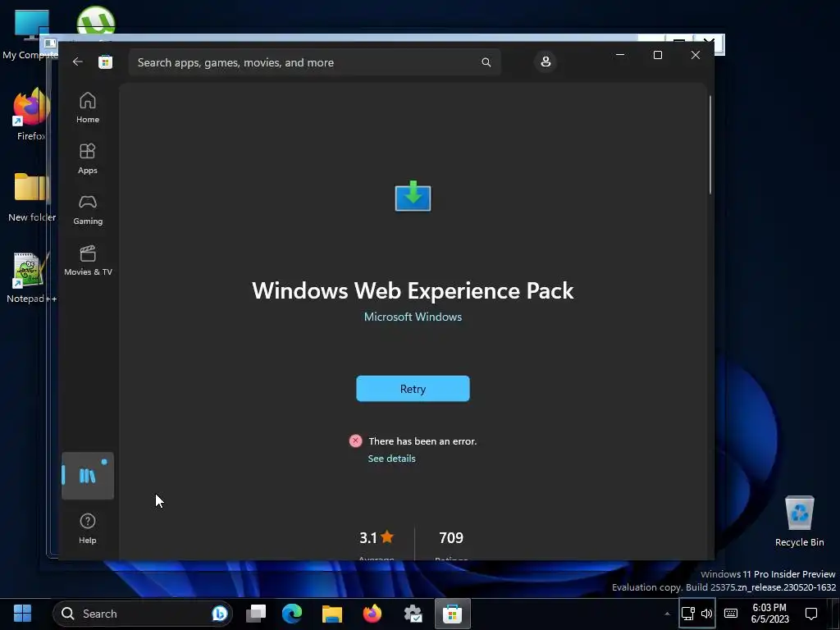Launch Firefox from the taskbar
Image resolution: width=840 pixels, height=630 pixels.
(x=372, y=614)
